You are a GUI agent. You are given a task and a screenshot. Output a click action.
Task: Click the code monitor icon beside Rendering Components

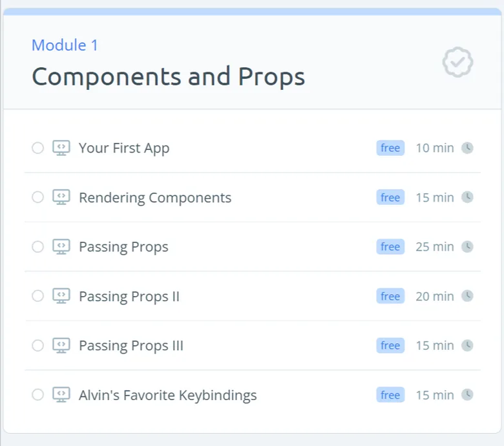click(61, 197)
